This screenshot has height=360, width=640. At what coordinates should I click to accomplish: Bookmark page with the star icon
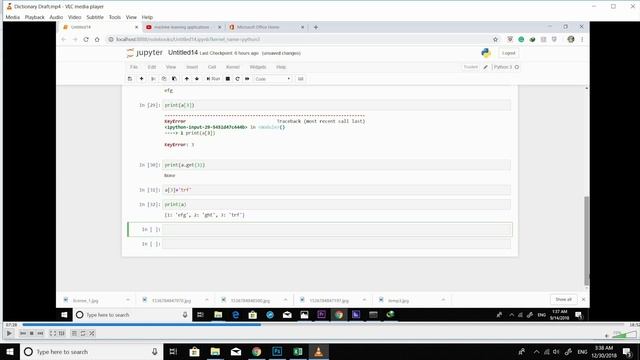[x=495, y=39]
